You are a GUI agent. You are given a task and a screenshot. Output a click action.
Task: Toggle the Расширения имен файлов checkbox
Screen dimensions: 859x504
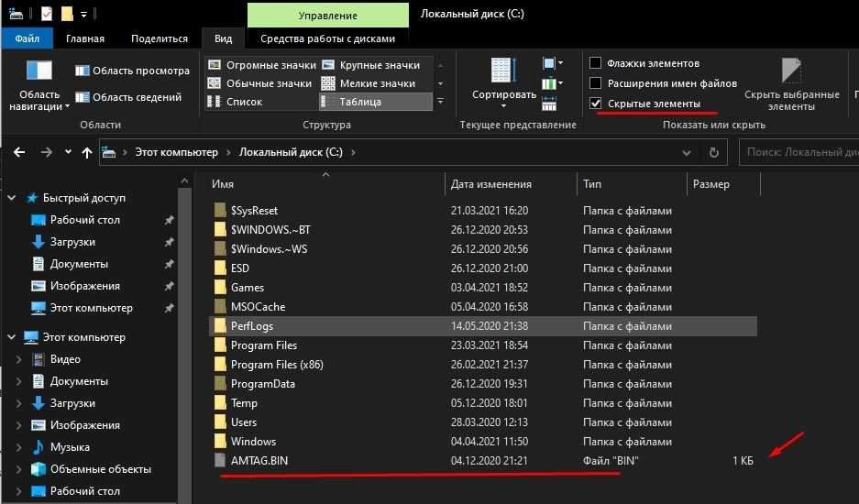pyautogui.click(x=595, y=83)
